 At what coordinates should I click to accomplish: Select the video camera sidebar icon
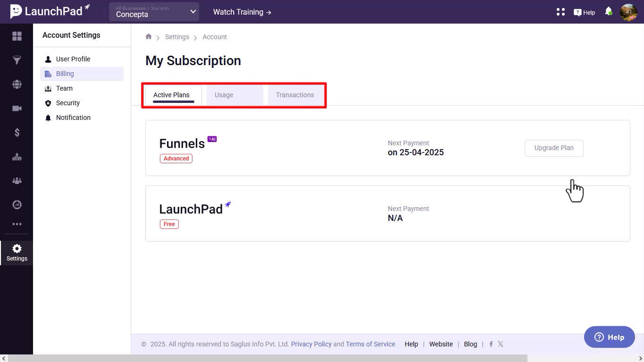pos(17,109)
